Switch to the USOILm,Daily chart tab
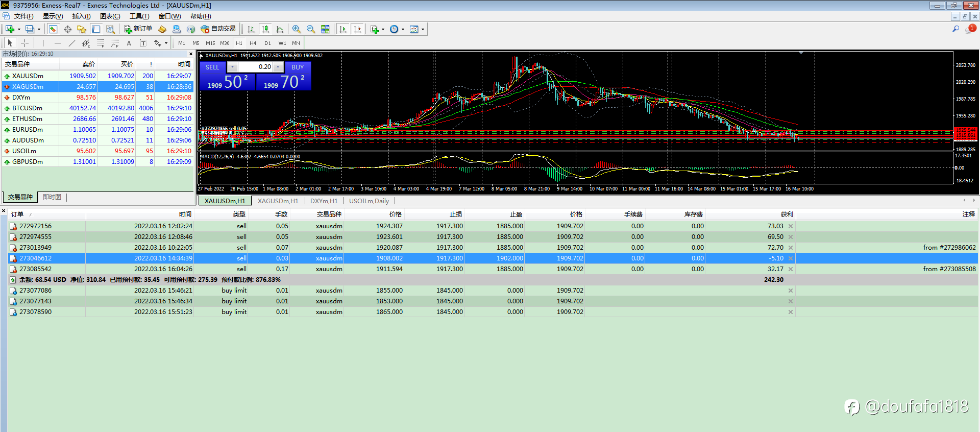 (x=369, y=201)
